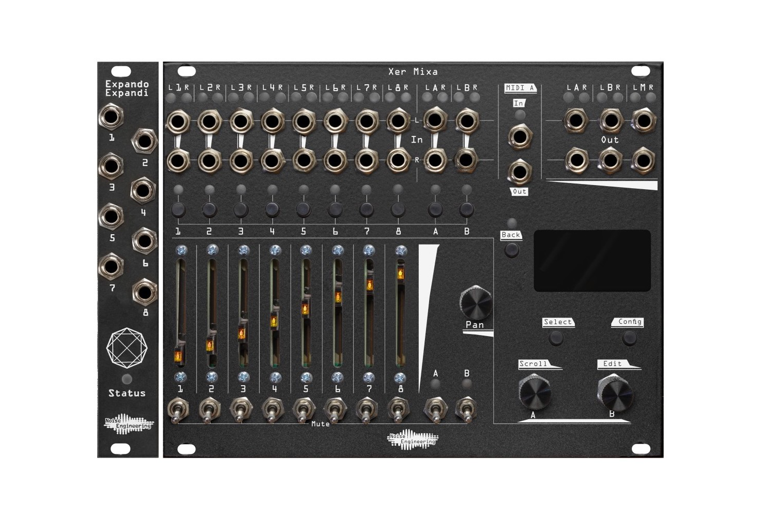Click the B left output jack
760x532 pixels.
[x=611, y=121]
